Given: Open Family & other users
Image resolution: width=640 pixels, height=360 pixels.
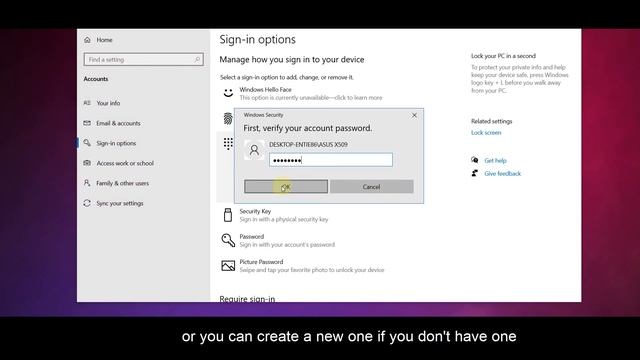Looking at the screenshot, I should (122, 183).
